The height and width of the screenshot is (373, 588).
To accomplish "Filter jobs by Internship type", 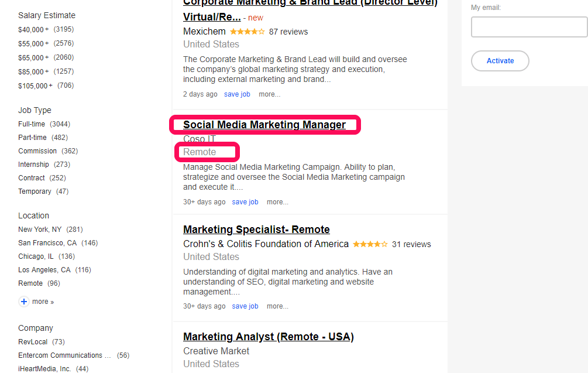I will (x=33, y=165).
